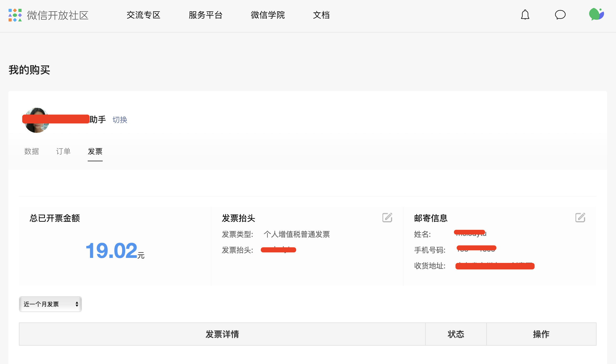616x364 pixels.
Task: Switch to the 订单 tab
Action: pyautogui.click(x=63, y=151)
